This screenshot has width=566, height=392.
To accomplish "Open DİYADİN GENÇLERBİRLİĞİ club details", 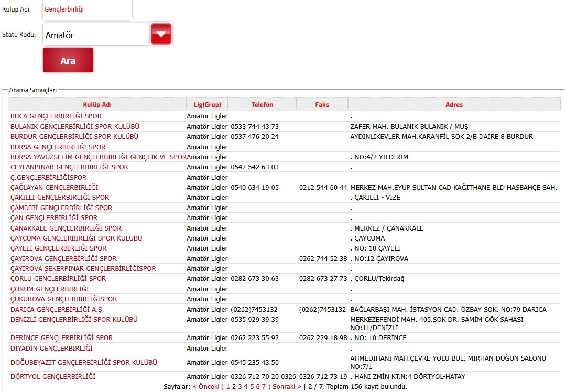I will tap(51, 349).
